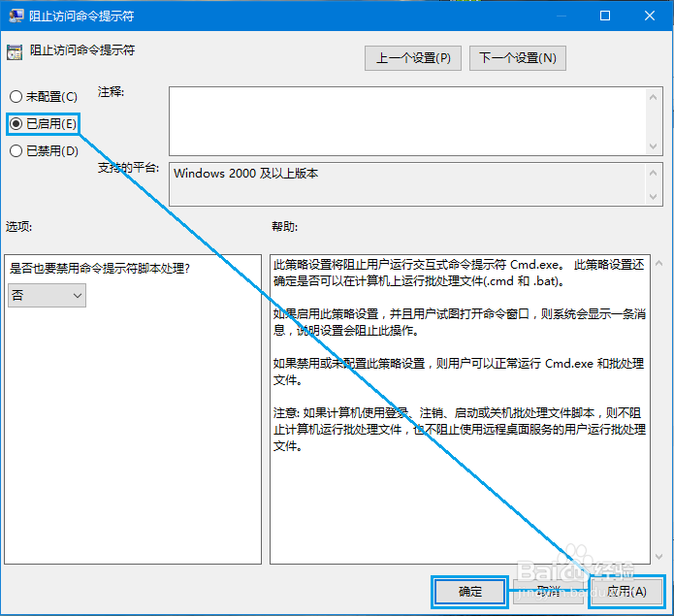
Task: Click the title bar window icon
Action: pyautogui.click(x=16, y=16)
